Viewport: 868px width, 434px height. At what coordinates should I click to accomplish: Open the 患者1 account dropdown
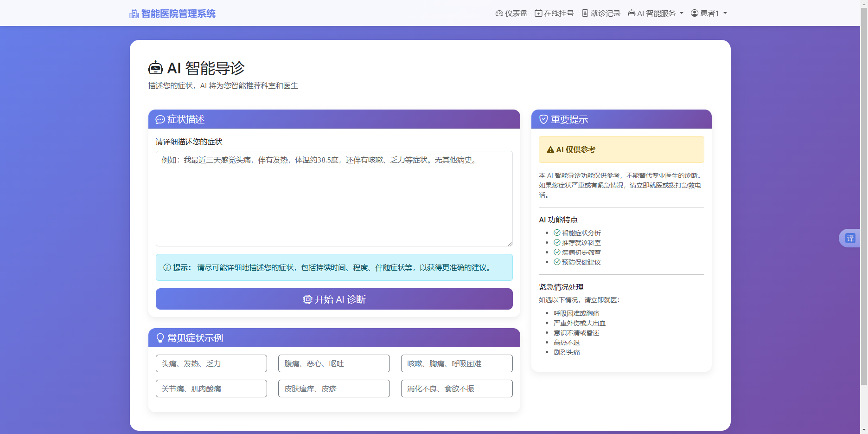pos(708,13)
